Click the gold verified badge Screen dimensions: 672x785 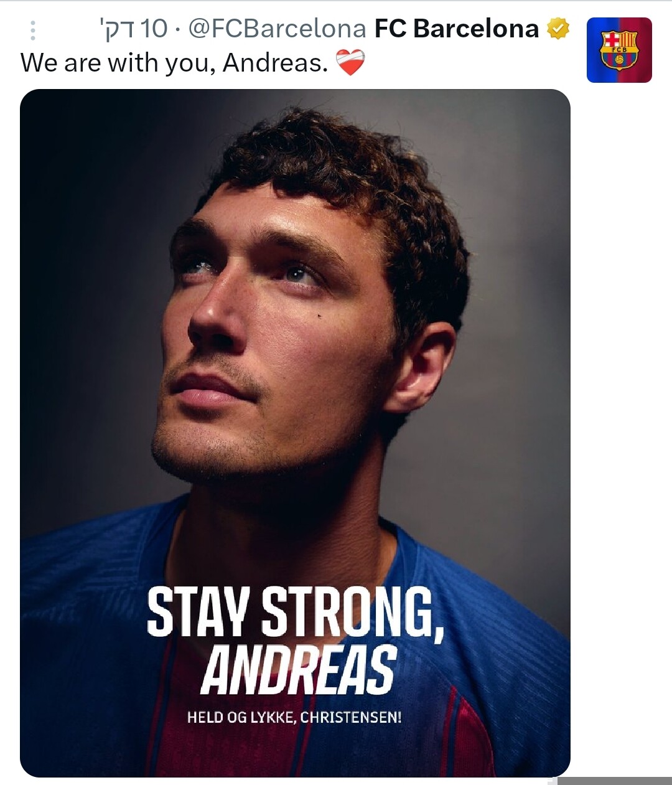[558, 29]
